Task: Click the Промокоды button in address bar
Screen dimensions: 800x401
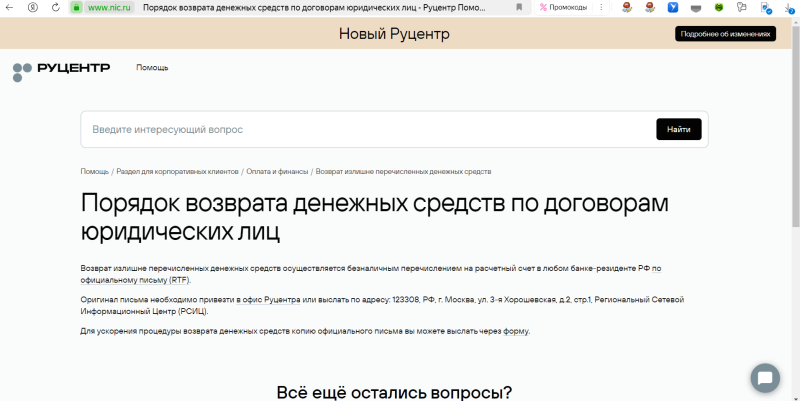Action: (564, 7)
